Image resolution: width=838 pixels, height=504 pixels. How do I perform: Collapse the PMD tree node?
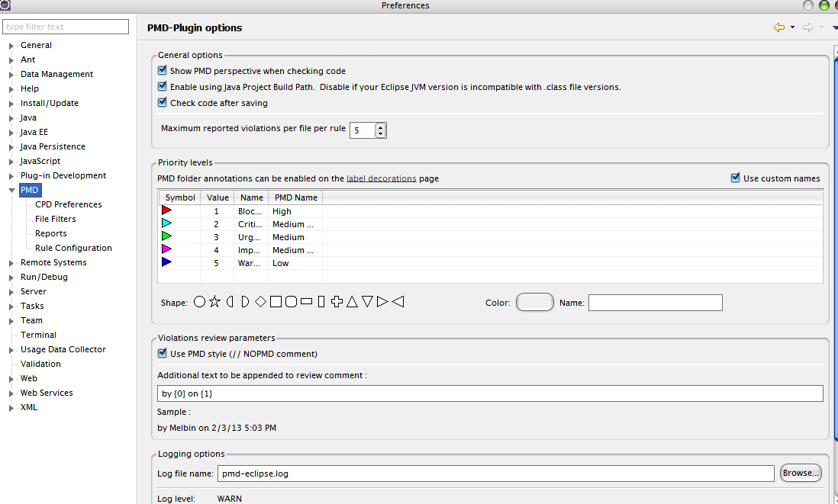click(11, 191)
